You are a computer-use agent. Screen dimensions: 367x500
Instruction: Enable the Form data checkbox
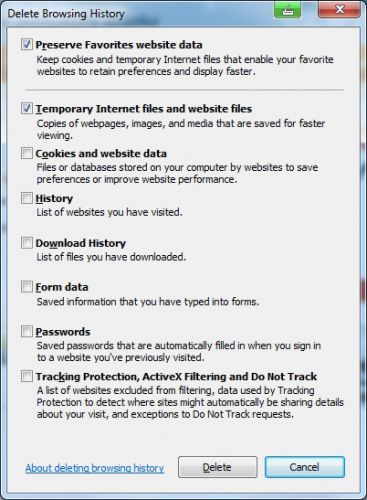coord(27,287)
